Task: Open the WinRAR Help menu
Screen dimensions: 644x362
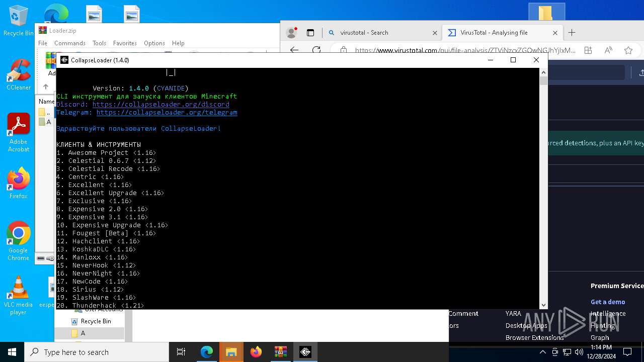Action: coord(178,43)
